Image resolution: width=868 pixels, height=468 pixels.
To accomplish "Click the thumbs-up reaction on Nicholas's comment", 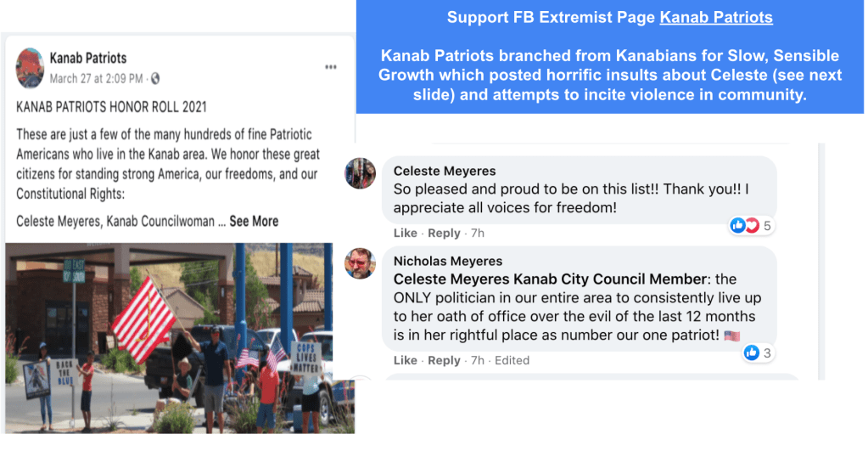I will click(x=751, y=352).
